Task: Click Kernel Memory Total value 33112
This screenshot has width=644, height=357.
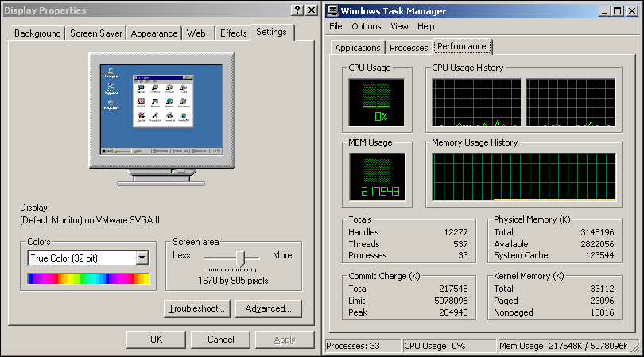Action: pyautogui.click(x=602, y=289)
